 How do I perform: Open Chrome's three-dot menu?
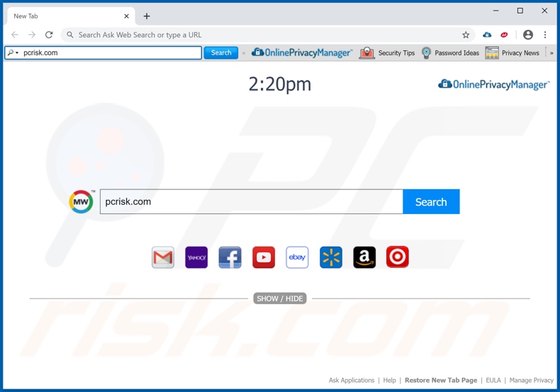click(x=545, y=35)
